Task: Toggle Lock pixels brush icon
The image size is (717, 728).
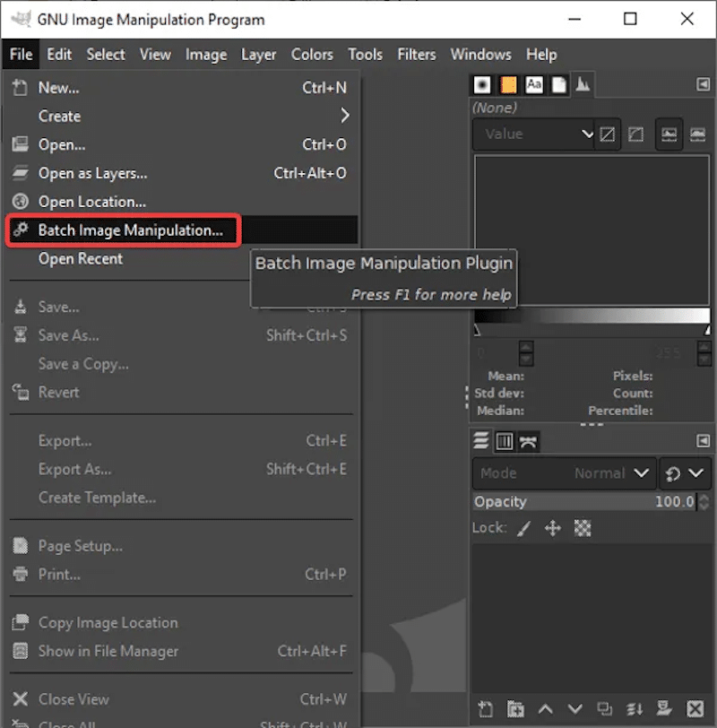Action: tap(524, 528)
